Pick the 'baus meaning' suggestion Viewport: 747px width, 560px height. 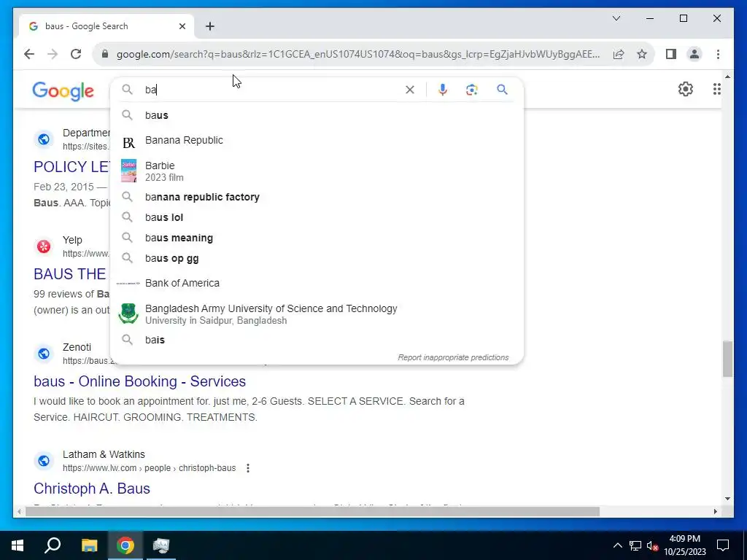point(317,238)
